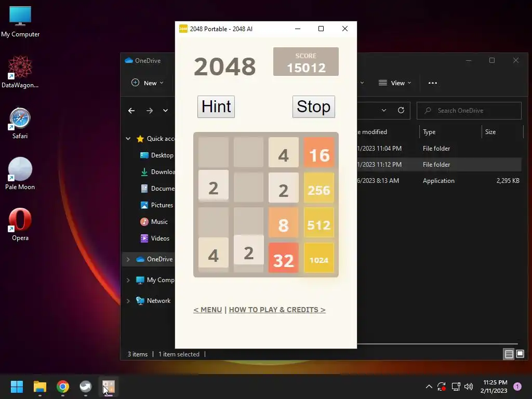Open My Computer desktop icon
532x399 pixels.
pyautogui.click(x=20, y=22)
